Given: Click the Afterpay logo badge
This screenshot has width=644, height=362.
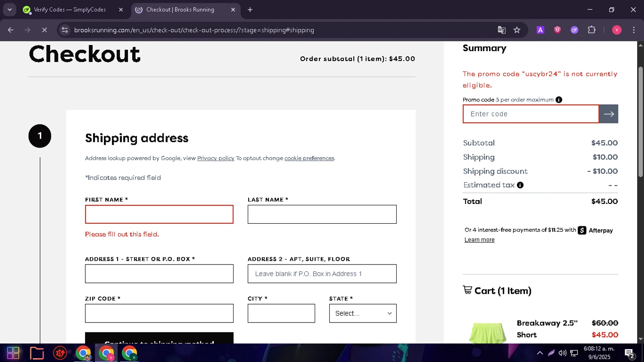Looking at the screenshot, I should [x=595, y=230].
